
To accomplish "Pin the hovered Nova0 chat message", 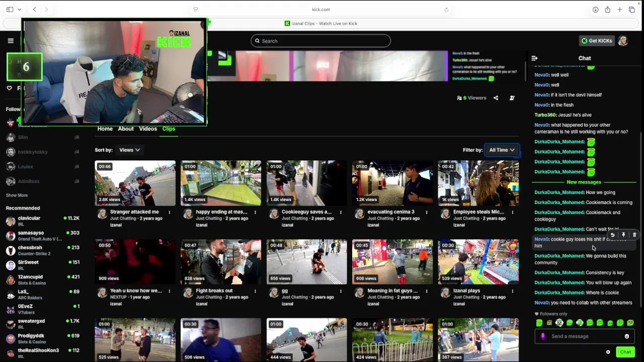I will tap(623, 235).
